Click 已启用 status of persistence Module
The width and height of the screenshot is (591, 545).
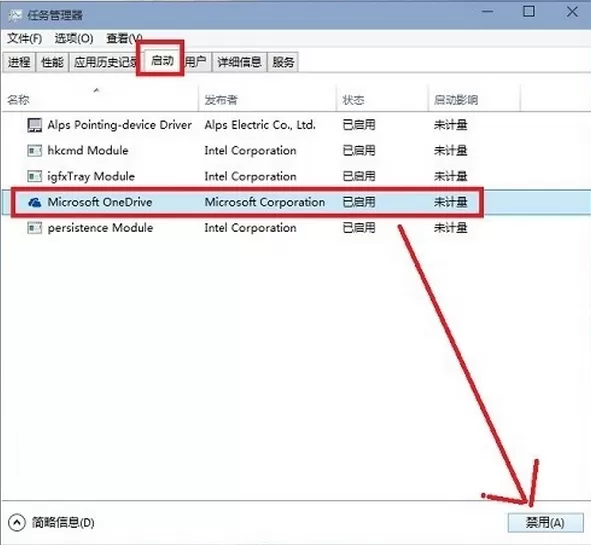pyautogui.click(x=359, y=228)
